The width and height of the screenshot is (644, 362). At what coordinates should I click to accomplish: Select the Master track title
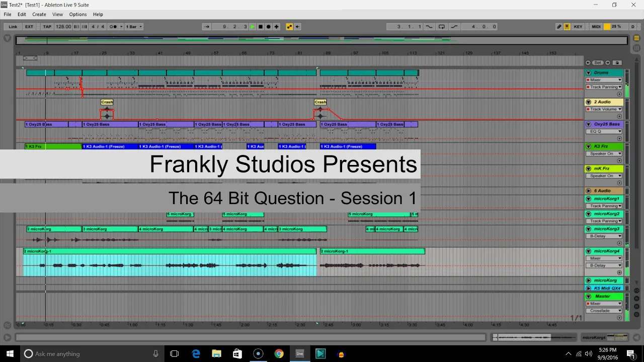tap(603, 297)
